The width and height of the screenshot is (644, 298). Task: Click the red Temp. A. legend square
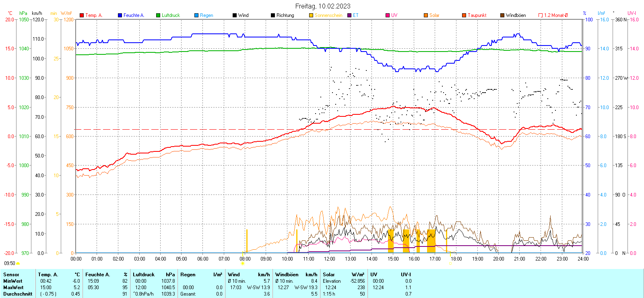point(82,15)
